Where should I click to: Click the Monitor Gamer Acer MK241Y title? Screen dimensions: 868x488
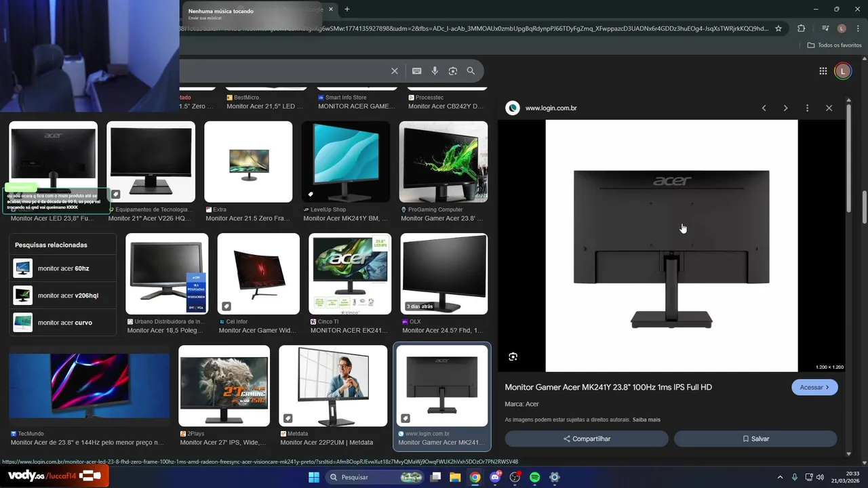pos(608,387)
